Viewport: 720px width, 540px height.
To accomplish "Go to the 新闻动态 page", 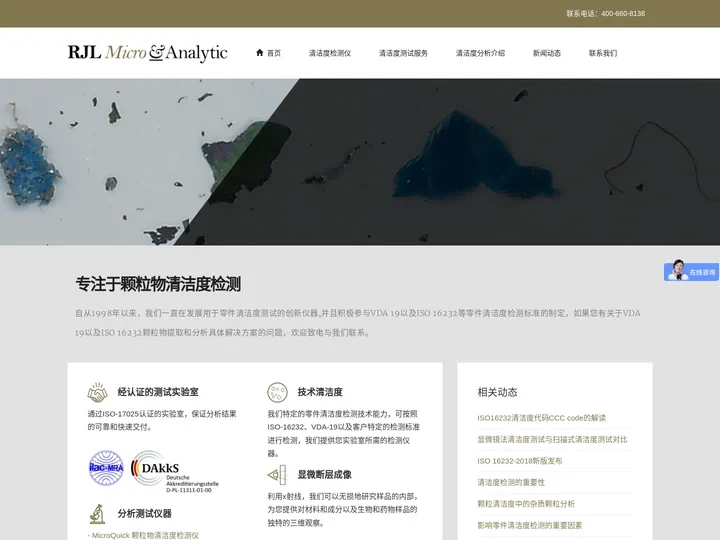I will pos(547,53).
